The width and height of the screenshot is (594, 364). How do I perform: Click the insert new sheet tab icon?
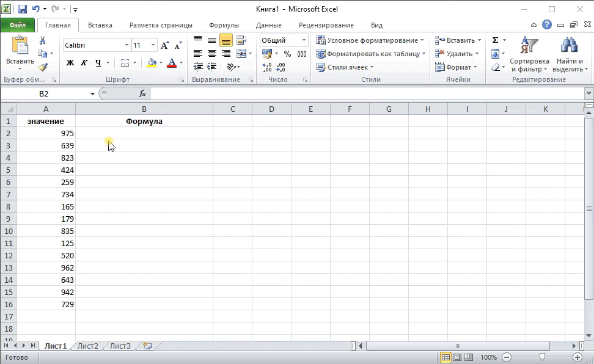tap(147, 346)
